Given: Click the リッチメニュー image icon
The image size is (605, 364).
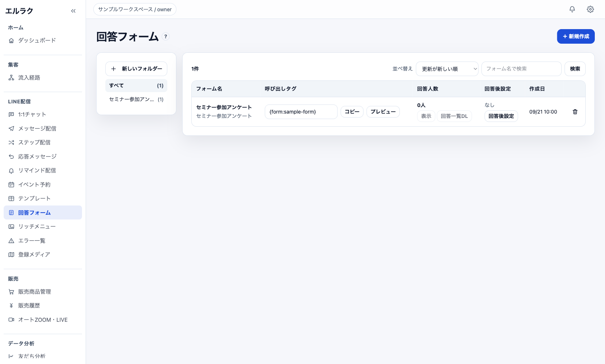Looking at the screenshot, I should [11, 226].
